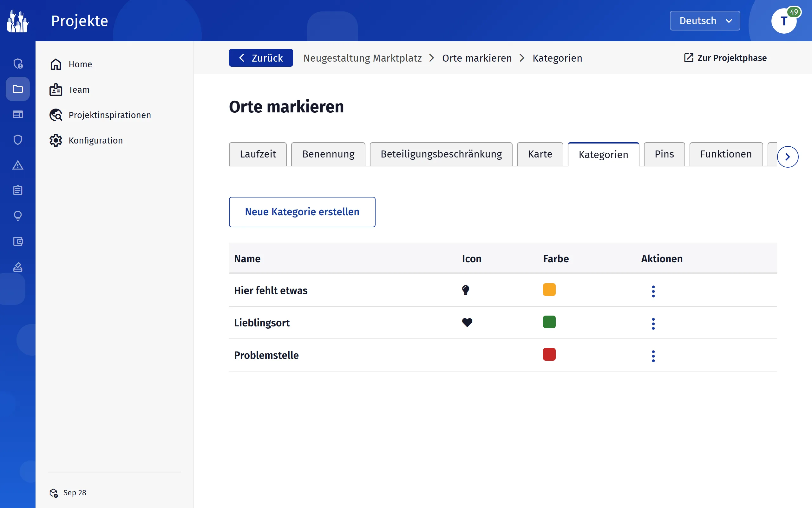Viewport: 812px width, 508px height.
Task: Switch to the Benennung tab
Action: (x=328, y=154)
